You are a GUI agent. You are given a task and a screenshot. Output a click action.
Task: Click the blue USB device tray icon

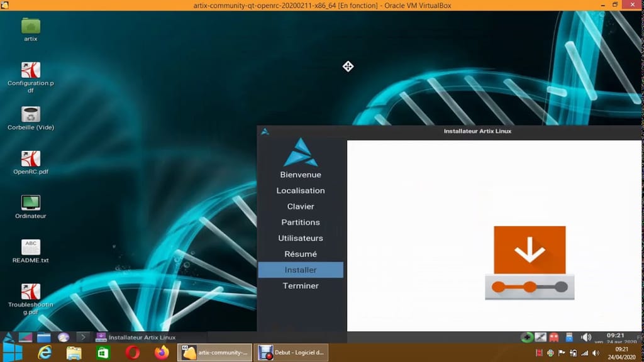(569, 337)
